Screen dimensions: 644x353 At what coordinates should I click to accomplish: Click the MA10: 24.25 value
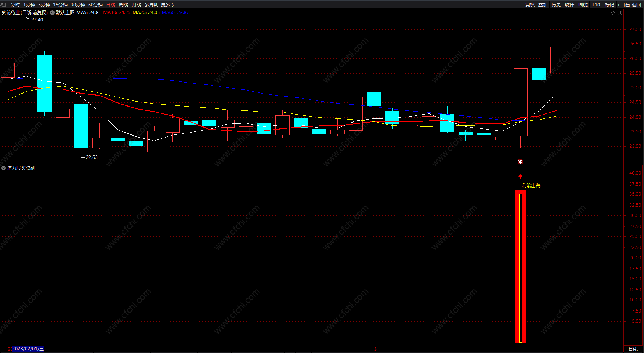[x=117, y=13]
